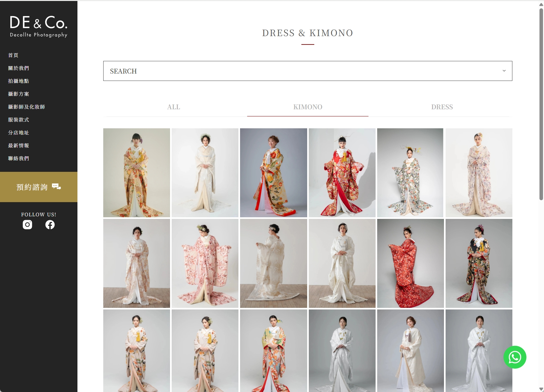Click the gold 預約諮詢 booking button
Screen dimensions: 544x392
tap(39, 187)
